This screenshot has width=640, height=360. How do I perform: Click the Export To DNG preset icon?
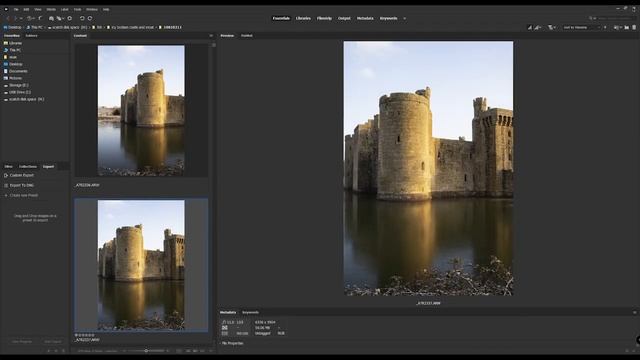[6, 185]
